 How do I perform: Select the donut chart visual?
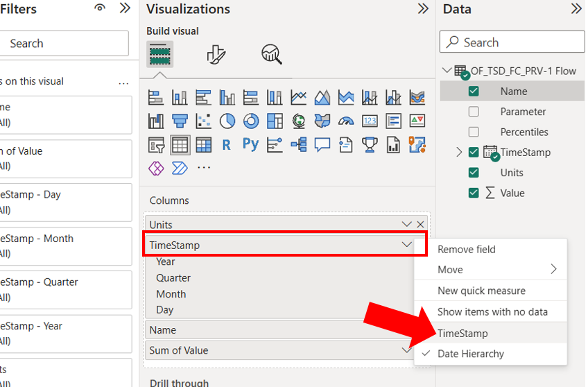(x=251, y=121)
